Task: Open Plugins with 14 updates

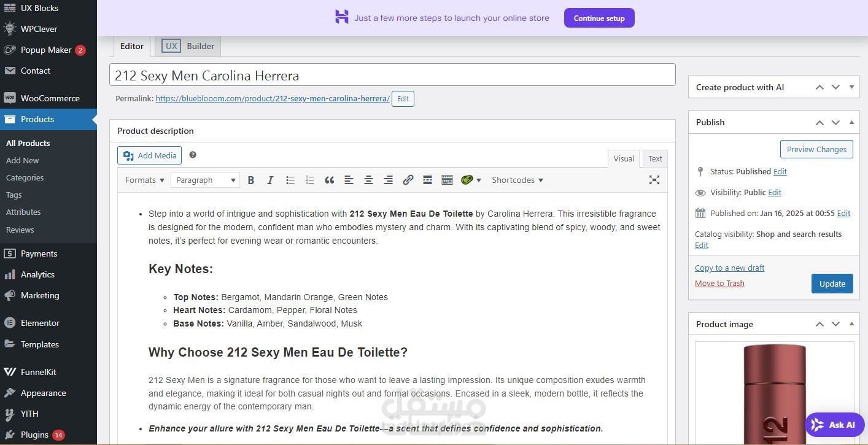Action: pyautogui.click(x=48, y=435)
